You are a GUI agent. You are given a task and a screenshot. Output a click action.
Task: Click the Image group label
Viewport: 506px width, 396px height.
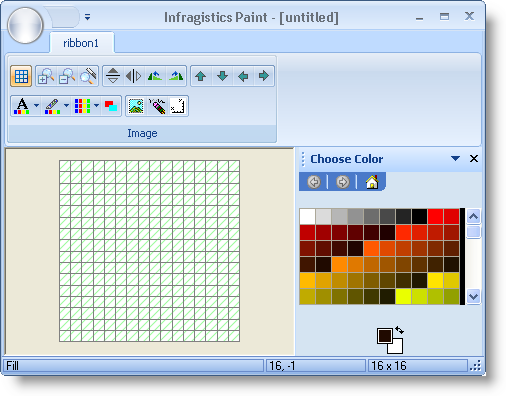(142, 133)
